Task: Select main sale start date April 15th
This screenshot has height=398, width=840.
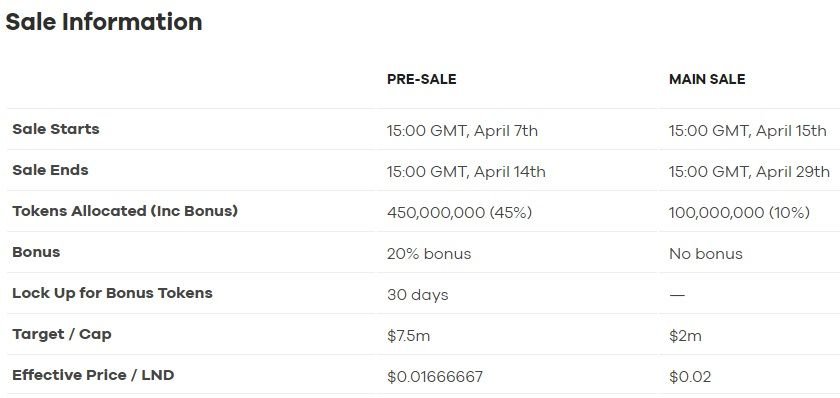Action: click(x=748, y=131)
